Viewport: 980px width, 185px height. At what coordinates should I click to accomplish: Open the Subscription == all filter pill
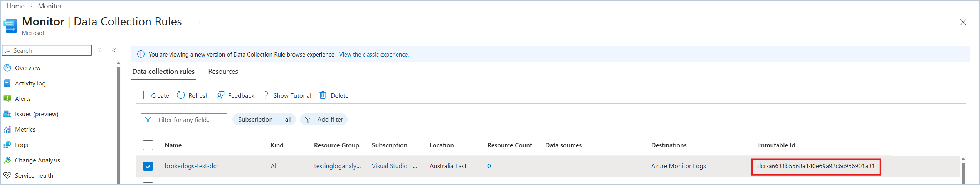pyautogui.click(x=264, y=119)
